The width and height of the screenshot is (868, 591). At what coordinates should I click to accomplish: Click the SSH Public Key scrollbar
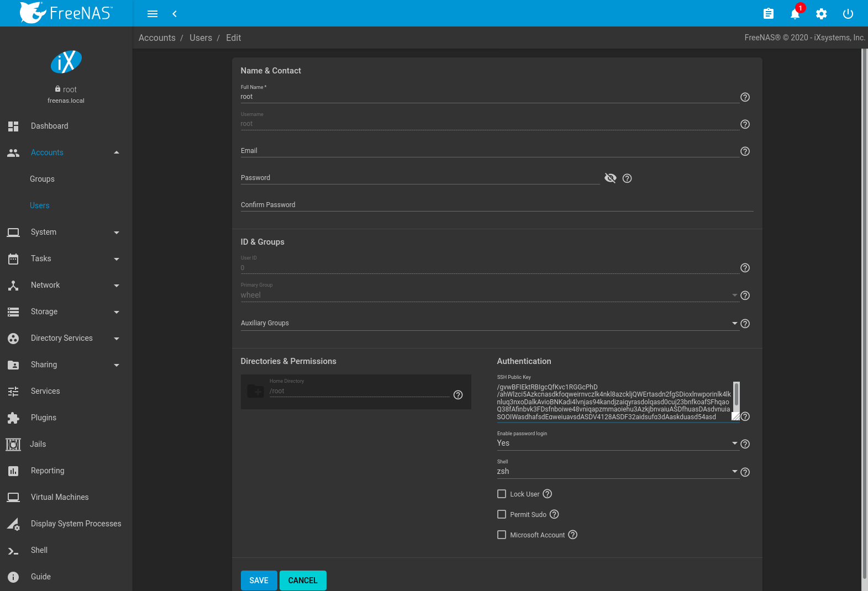click(736, 394)
